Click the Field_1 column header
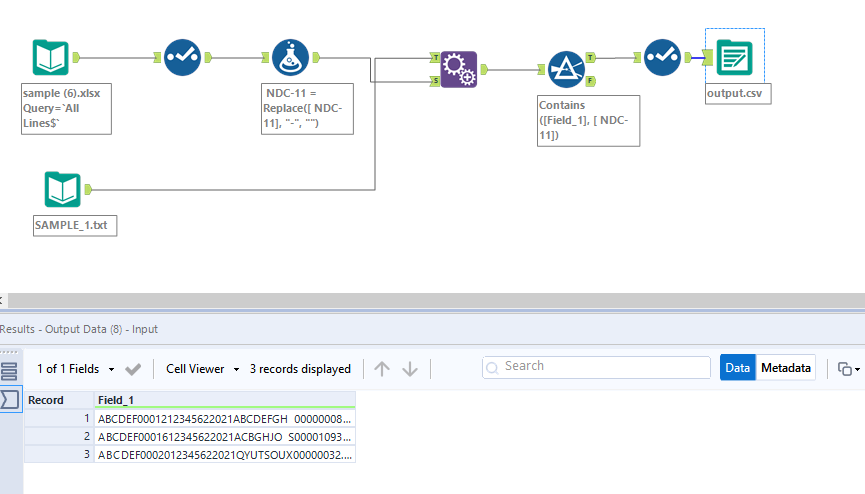This screenshot has width=865, height=494. [x=225, y=400]
